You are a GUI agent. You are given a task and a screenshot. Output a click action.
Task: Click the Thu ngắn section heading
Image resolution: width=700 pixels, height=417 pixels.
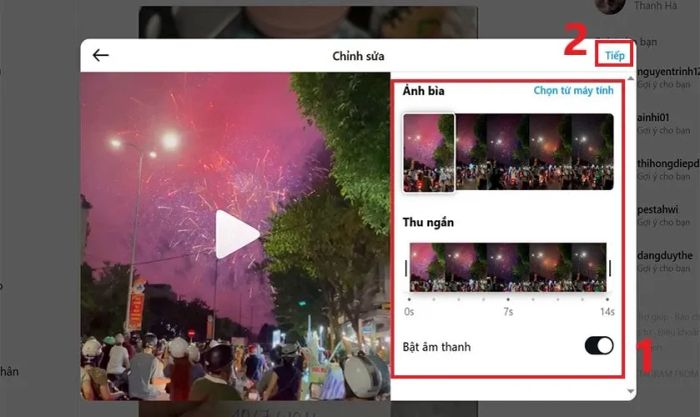pyautogui.click(x=428, y=222)
